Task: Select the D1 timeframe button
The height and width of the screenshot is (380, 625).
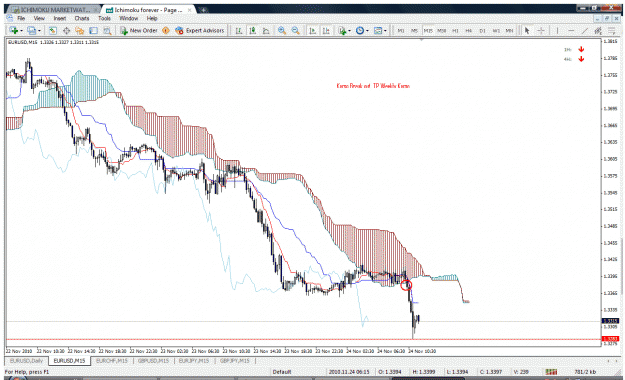Action: pos(482,31)
